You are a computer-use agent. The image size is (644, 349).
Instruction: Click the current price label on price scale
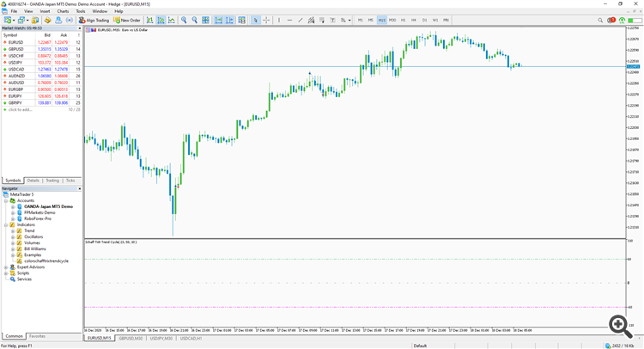click(x=634, y=66)
